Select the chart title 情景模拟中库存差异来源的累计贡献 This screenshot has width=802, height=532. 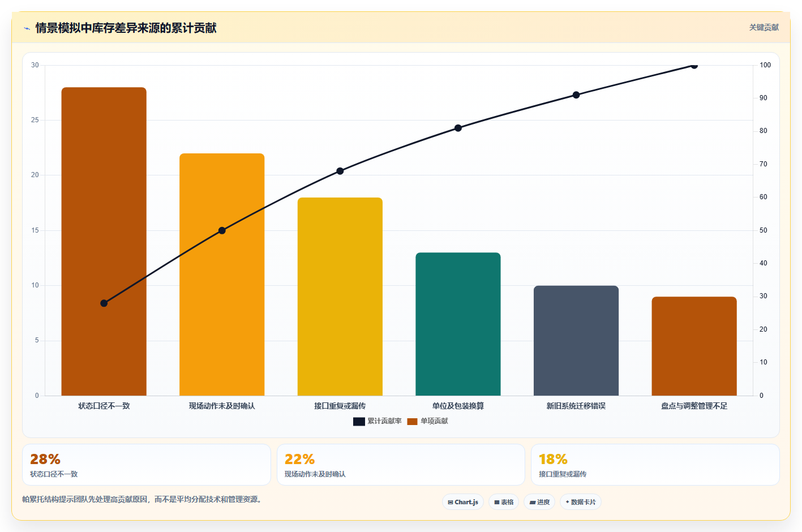tap(126, 28)
